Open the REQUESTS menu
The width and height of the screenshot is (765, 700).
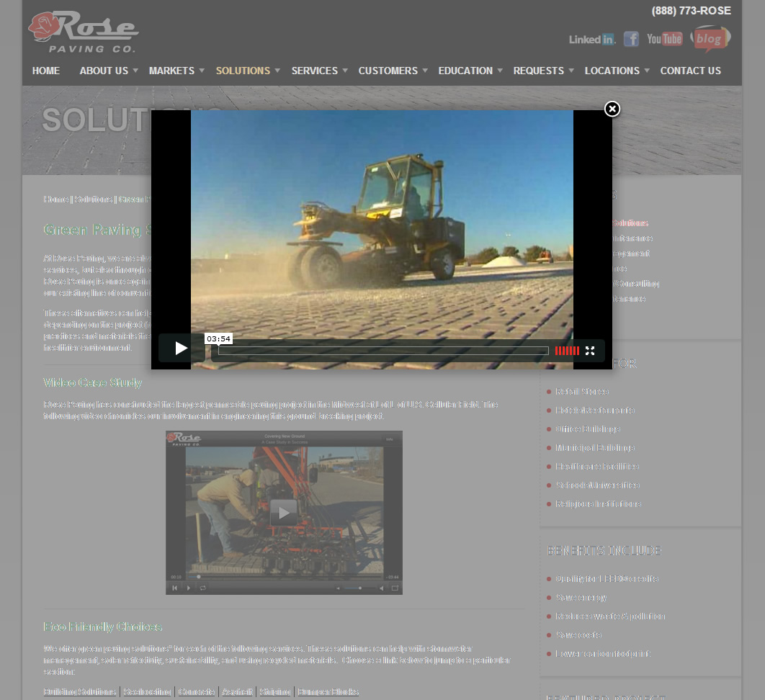[539, 71]
